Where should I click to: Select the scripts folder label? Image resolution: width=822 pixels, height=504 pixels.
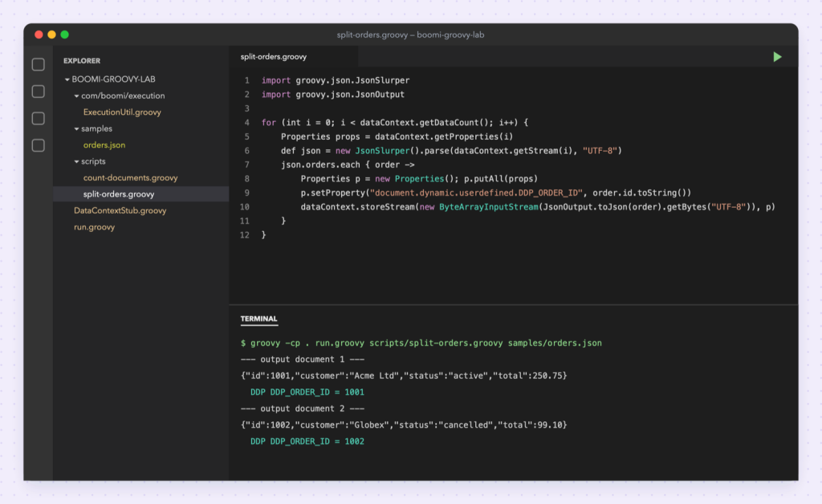tap(93, 161)
